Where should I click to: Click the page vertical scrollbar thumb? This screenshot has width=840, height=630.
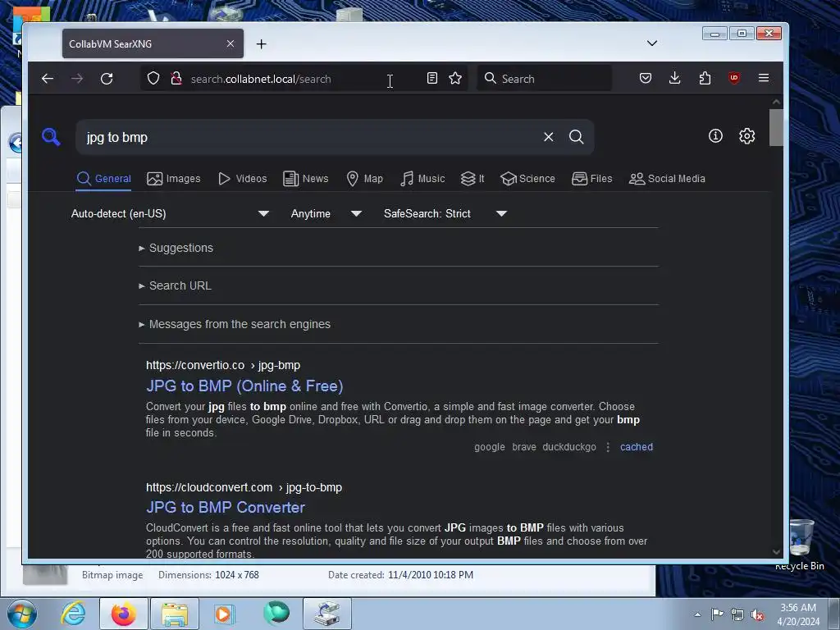tap(776, 127)
